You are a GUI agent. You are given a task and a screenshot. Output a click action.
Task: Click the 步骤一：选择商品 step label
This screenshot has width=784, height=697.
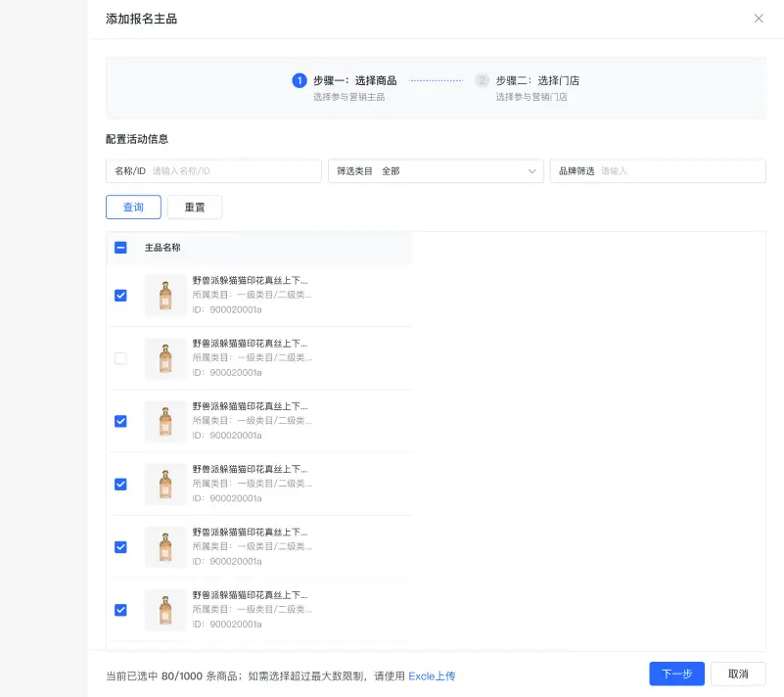355,80
